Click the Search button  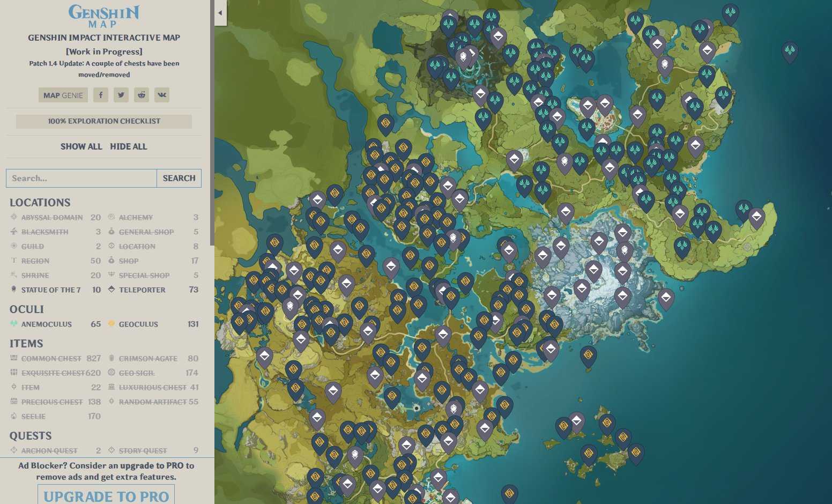(x=179, y=178)
